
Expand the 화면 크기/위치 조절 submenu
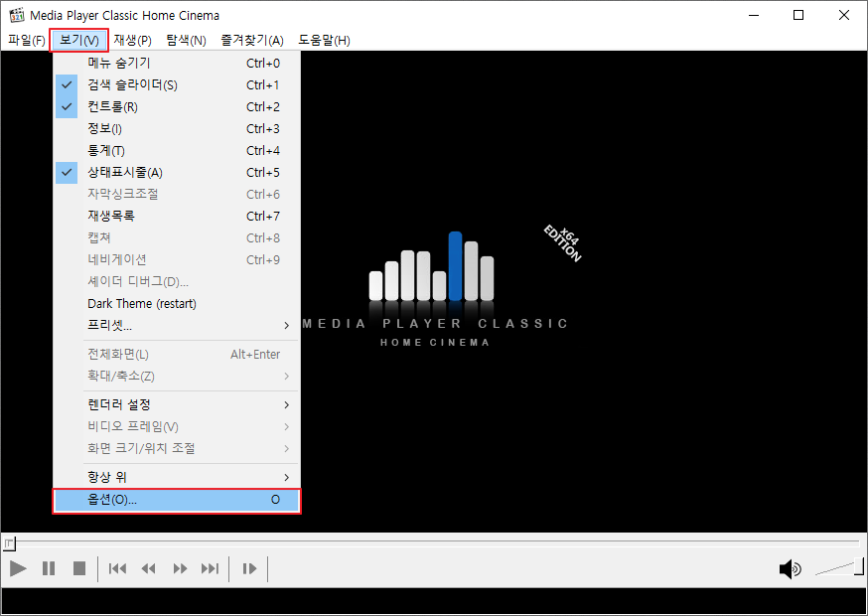177,448
